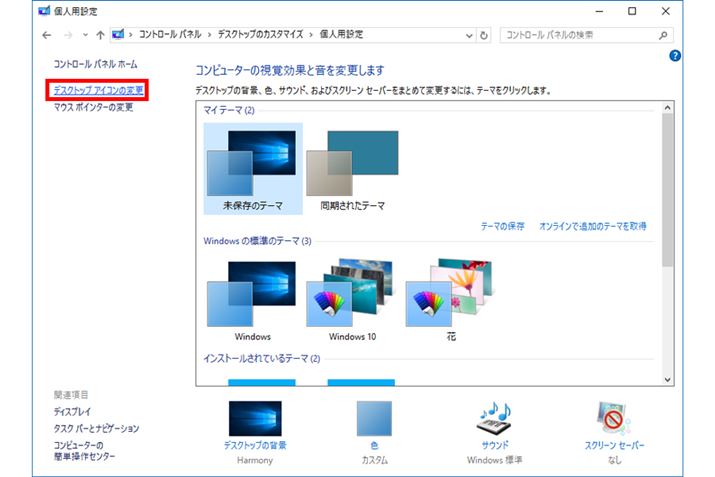The height and width of the screenshot is (477, 715).
Task: Expand the address bar history dropdown
Action: tap(469, 35)
